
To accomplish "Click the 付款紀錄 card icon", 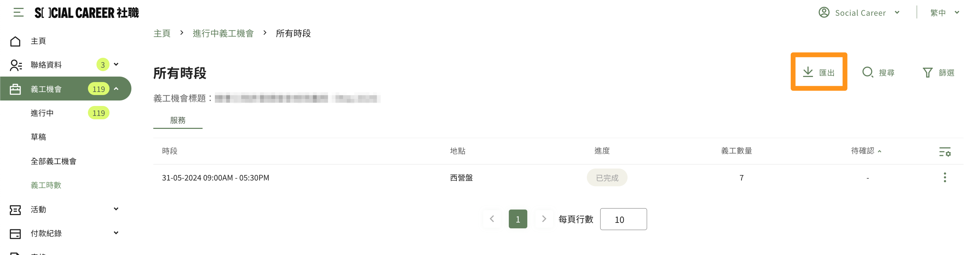I will (15, 233).
